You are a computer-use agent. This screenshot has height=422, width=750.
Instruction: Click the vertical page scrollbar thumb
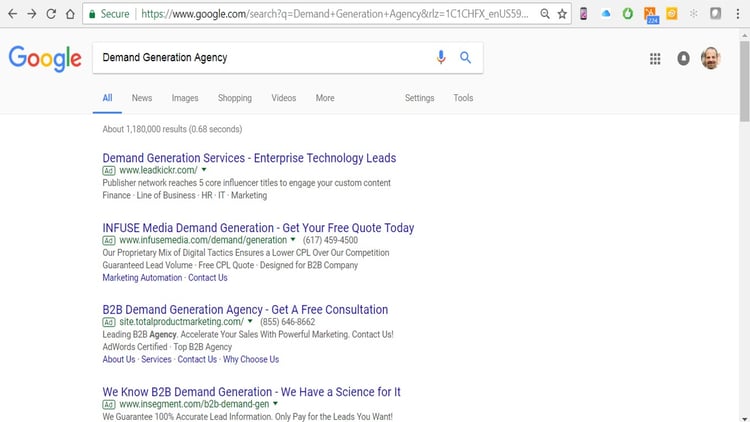pyautogui.click(x=745, y=80)
